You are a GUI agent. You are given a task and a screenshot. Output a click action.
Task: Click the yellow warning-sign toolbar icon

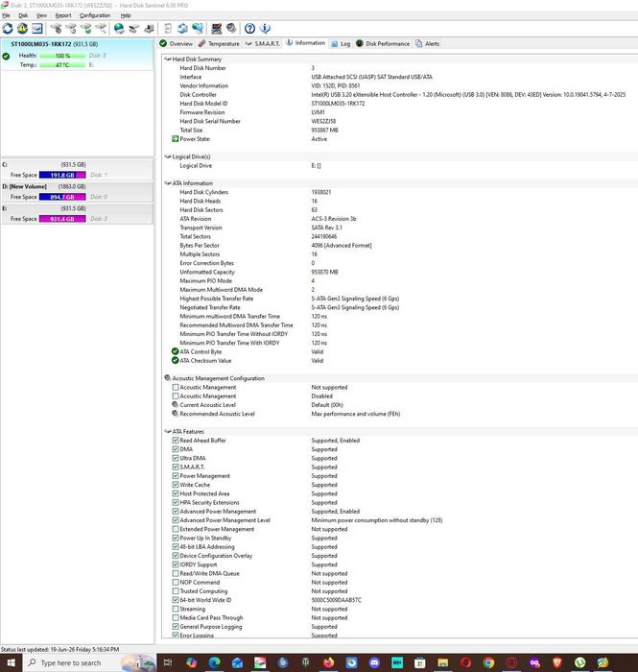coord(22,29)
